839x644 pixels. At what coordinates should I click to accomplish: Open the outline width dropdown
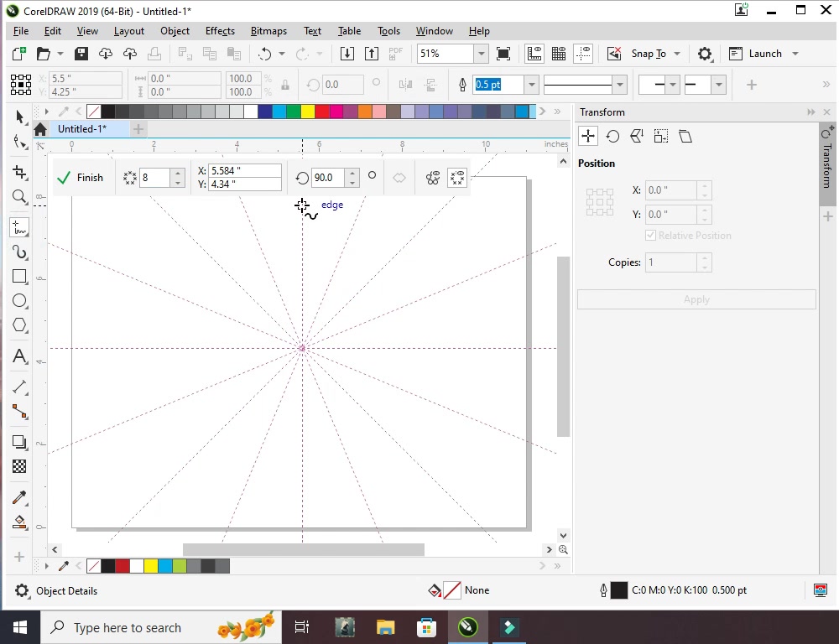pyautogui.click(x=531, y=85)
